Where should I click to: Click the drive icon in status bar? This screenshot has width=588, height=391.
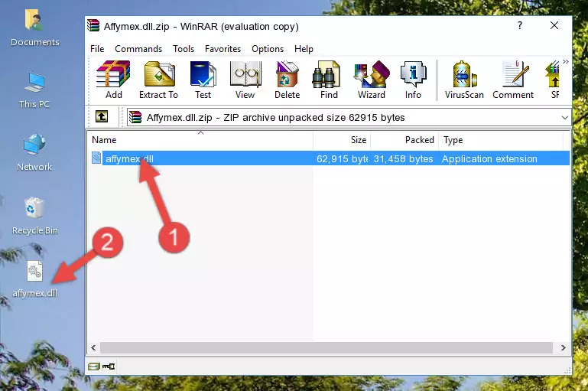tap(94, 367)
